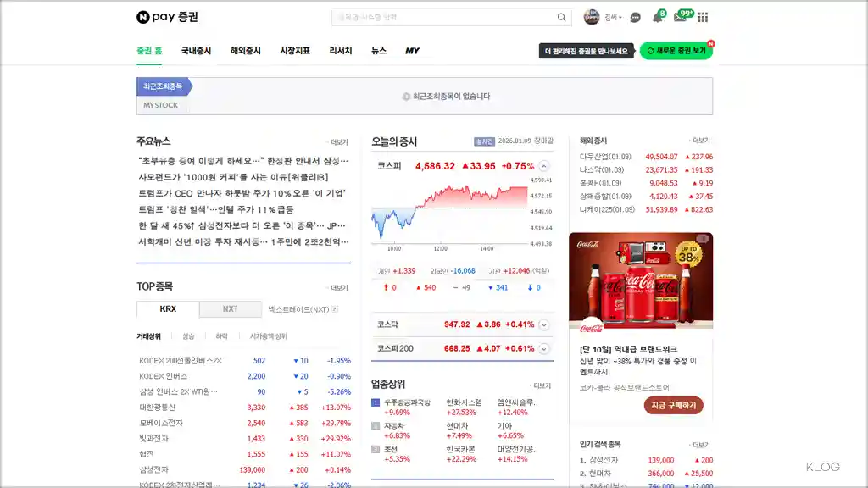
Task: Expand the 코스피200 index row
Action: [x=542, y=347]
